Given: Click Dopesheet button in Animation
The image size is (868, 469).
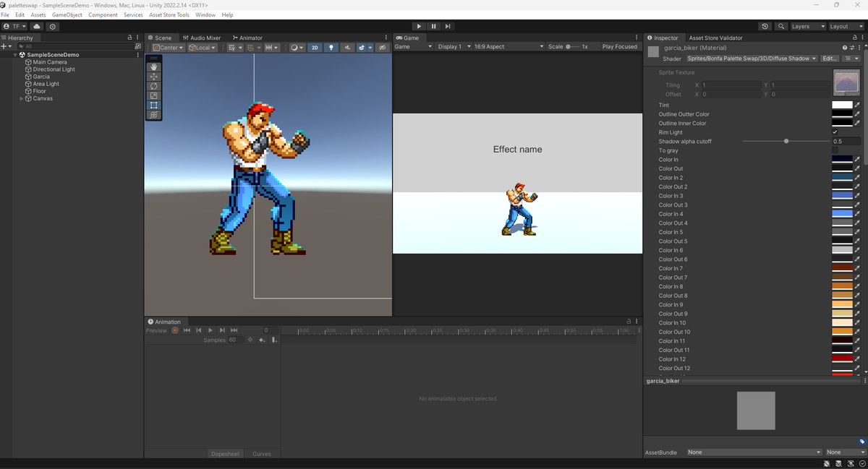Looking at the screenshot, I should tap(225, 454).
